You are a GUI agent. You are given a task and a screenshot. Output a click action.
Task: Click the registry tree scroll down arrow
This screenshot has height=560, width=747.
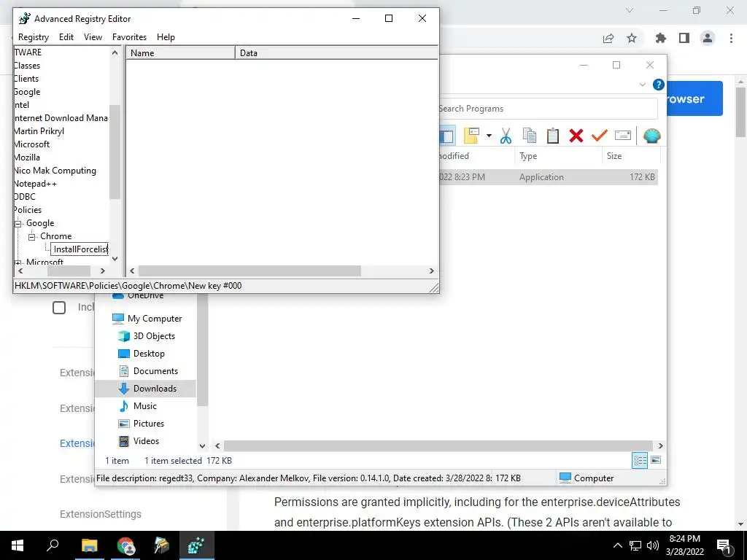click(115, 259)
